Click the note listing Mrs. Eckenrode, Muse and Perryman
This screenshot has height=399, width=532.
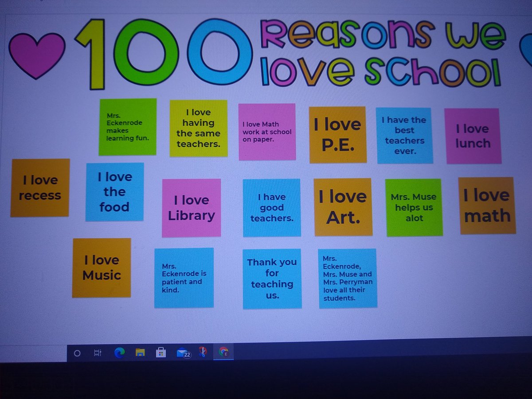pos(348,278)
